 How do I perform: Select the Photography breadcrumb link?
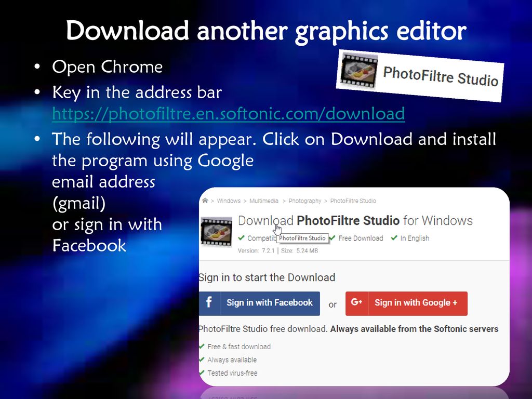tap(304, 201)
